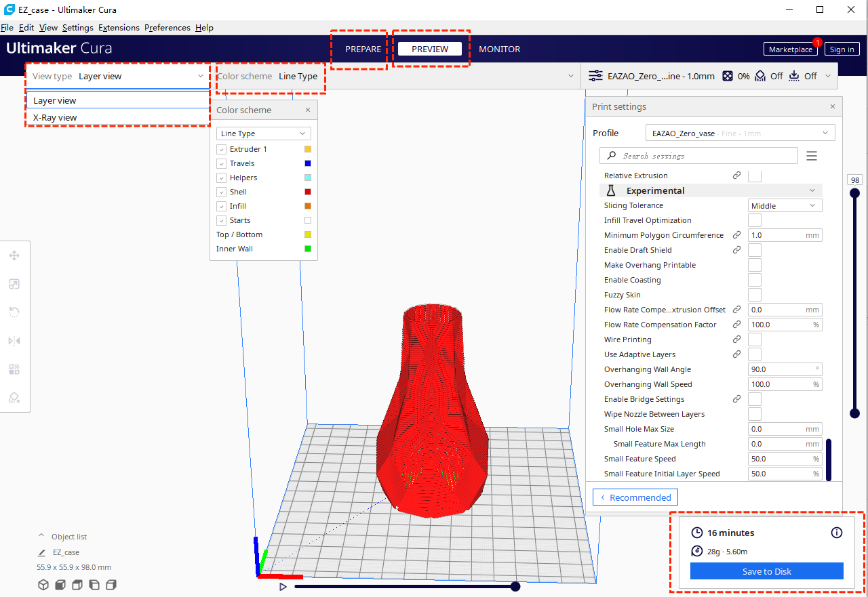This screenshot has width=868, height=597.
Task: Select the Support Blocker tool
Action: coord(14,398)
